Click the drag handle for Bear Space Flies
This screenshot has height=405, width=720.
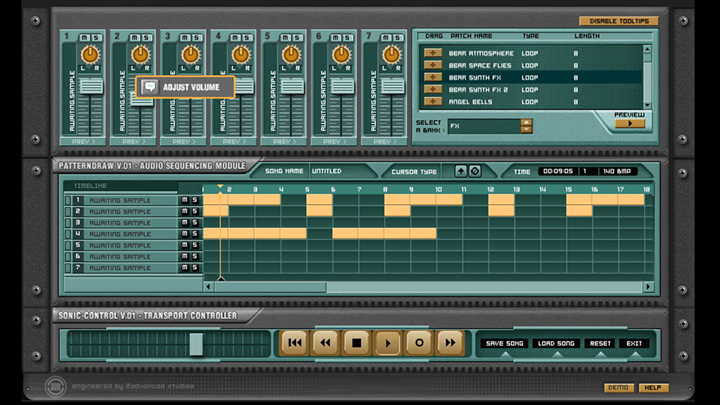tap(433, 65)
